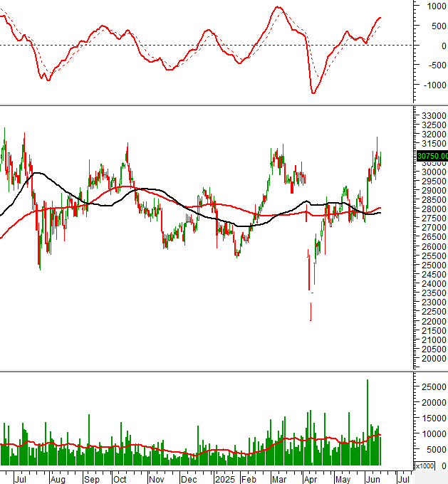This screenshot has height=484, width=448.
Task: Select the Apr label on the time axis
Action: tap(311, 479)
